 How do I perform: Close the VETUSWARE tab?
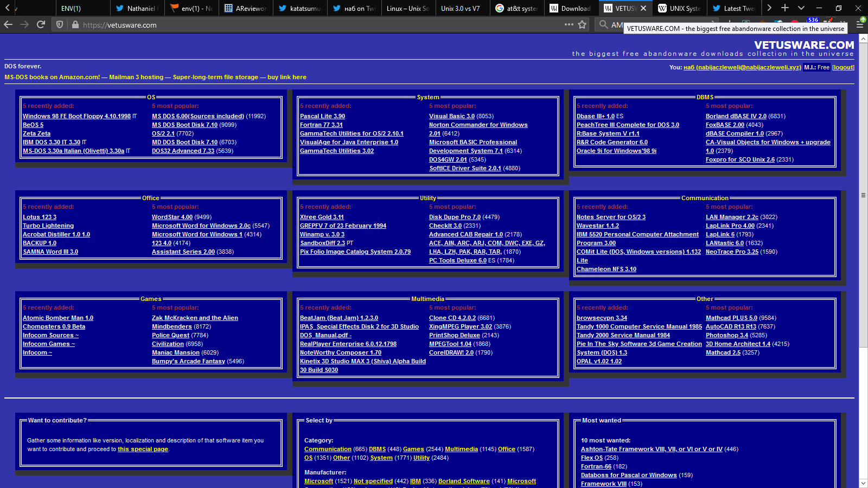pos(643,8)
